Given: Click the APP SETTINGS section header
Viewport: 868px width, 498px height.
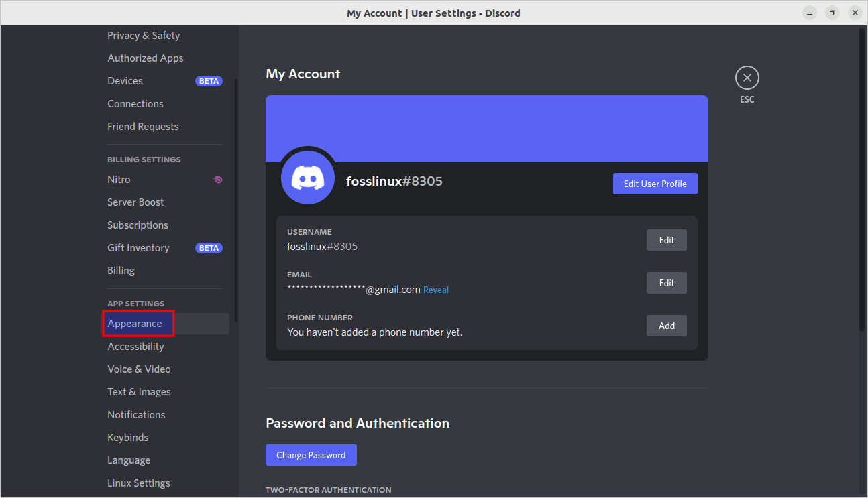Looking at the screenshot, I should (x=135, y=304).
